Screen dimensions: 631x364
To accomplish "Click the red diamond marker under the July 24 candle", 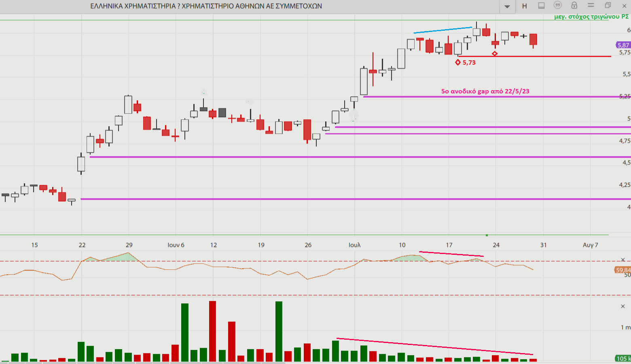I will [x=494, y=53].
